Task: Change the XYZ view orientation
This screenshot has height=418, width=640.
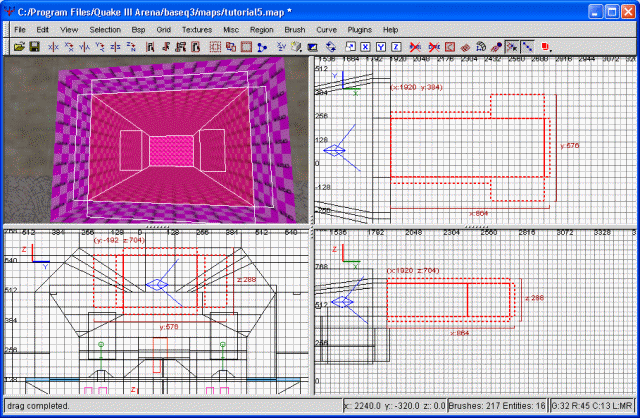Action: 281,47
